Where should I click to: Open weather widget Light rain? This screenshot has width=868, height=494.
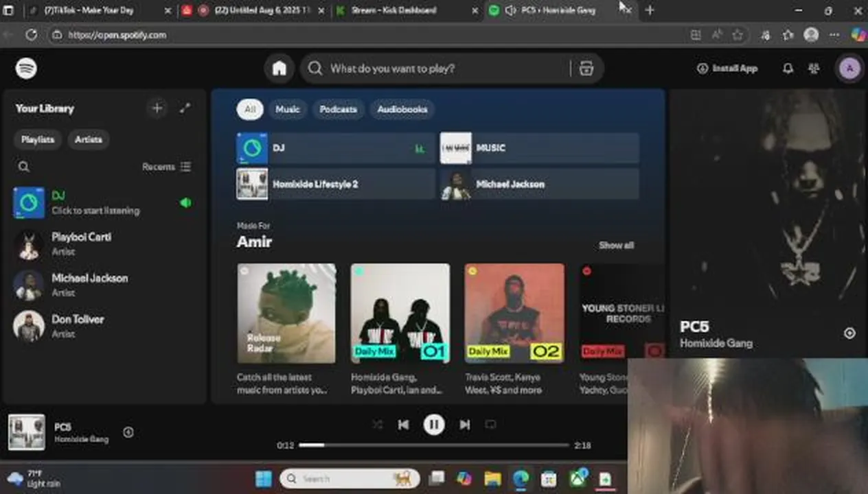pyautogui.click(x=34, y=479)
